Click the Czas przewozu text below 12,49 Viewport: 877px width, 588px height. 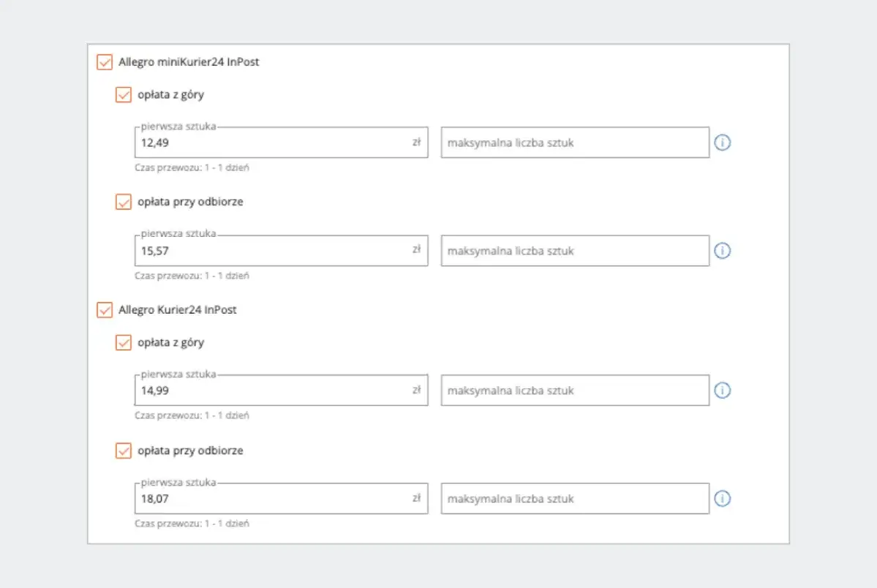click(x=192, y=167)
